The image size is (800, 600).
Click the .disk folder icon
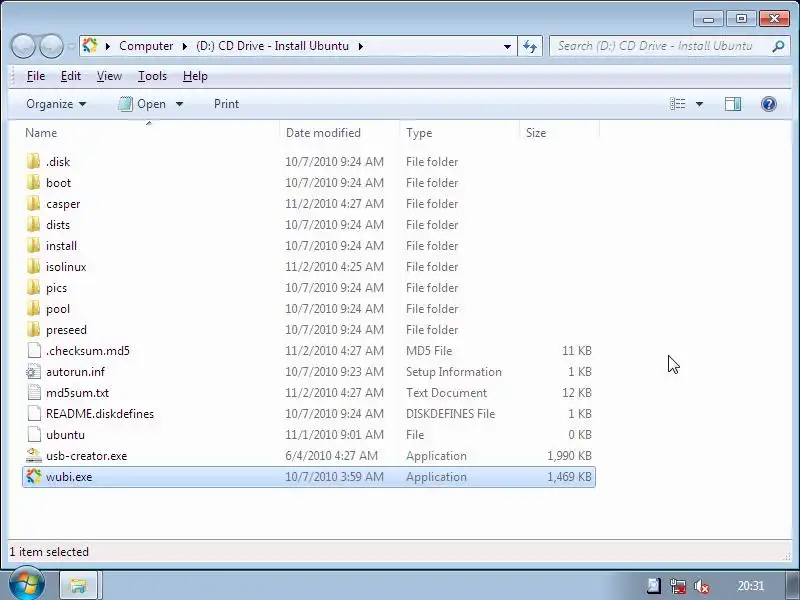tap(33, 162)
